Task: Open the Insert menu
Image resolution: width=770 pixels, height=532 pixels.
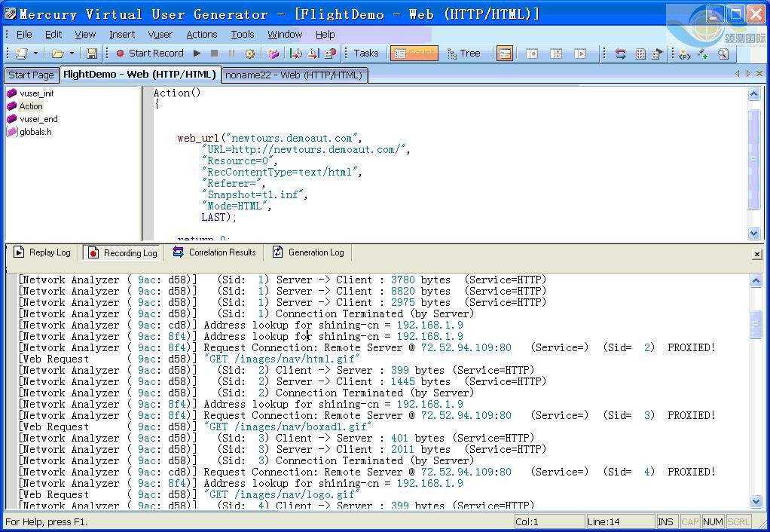Action: tap(122, 35)
